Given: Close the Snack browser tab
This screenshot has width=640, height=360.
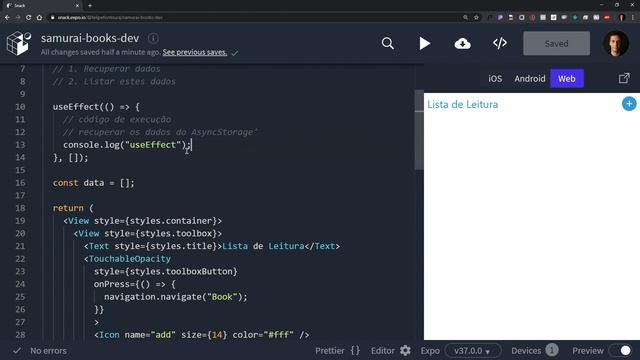Looking at the screenshot, I should [77, 6].
